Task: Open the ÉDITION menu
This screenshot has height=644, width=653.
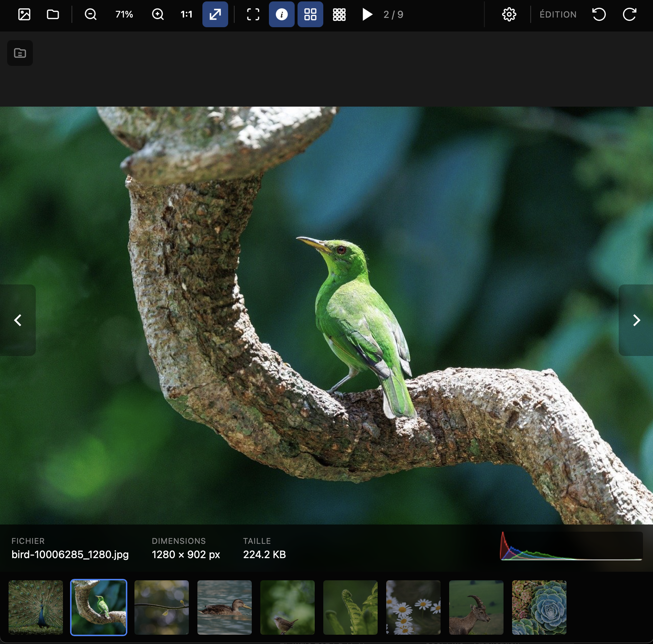Action: tap(558, 14)
